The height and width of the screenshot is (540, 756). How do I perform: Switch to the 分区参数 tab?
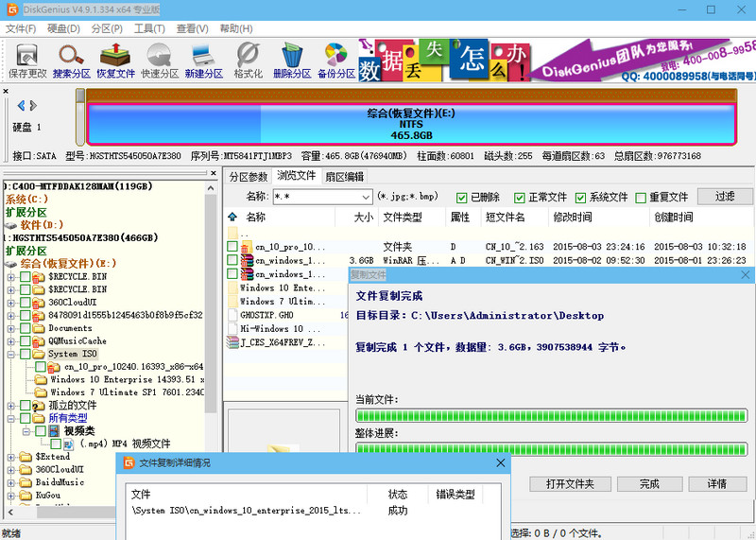point(249,176)
